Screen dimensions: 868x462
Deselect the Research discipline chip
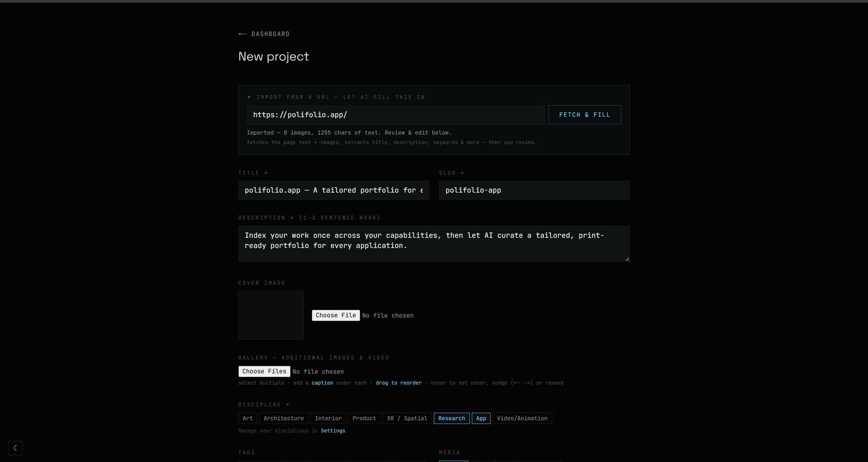point(451,418)
